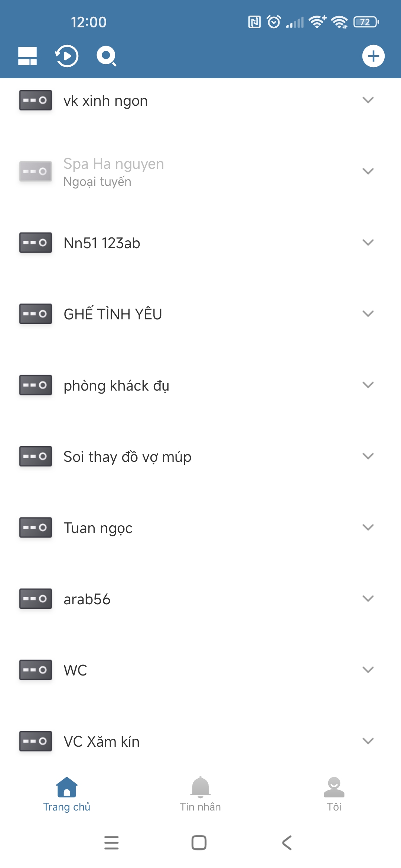Screen dimensions: 401x868
Task: Tap the alarm clock status bar icon
Action: [x=274, y=22]
